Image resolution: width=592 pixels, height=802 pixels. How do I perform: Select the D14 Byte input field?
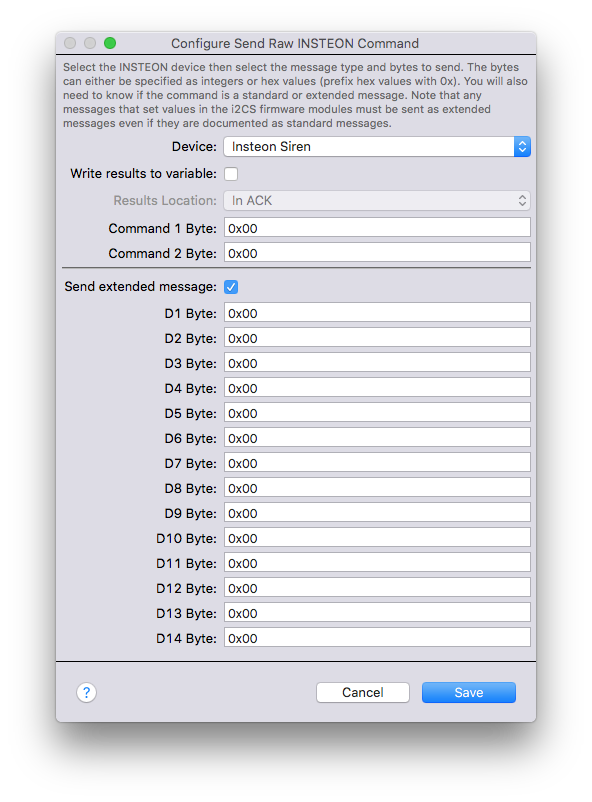377,638
